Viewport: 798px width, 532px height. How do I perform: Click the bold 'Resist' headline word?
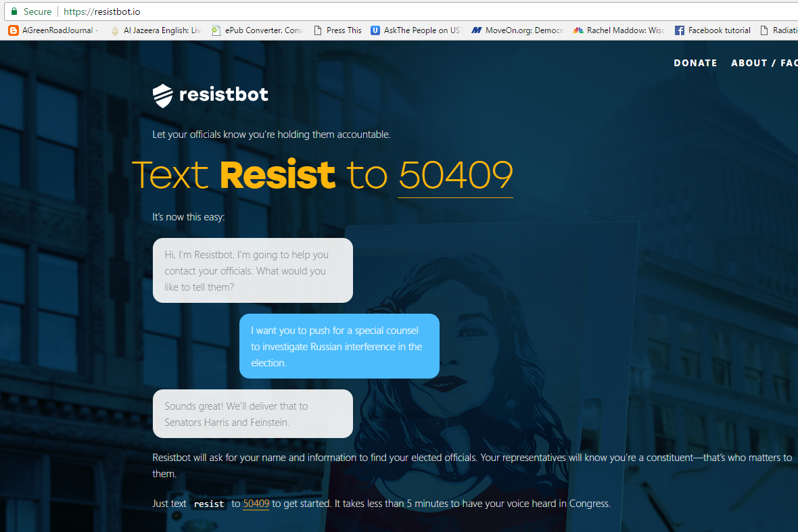click(x=277, y=175)
